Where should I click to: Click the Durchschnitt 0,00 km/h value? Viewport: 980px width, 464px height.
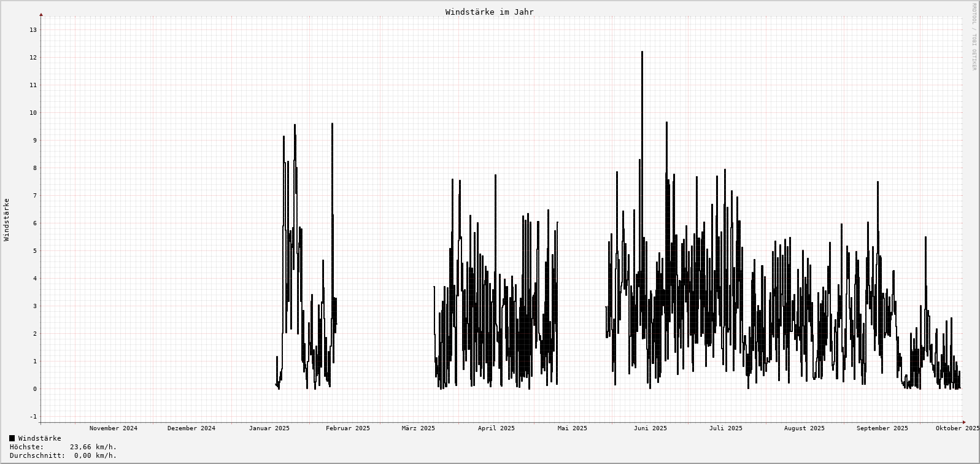[x=95, y=455]
